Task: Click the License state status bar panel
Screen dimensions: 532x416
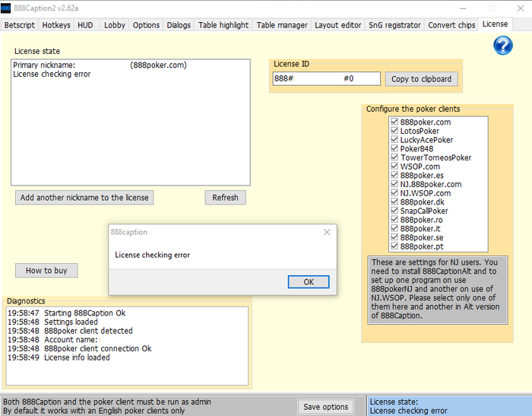Action: (450, 406)
